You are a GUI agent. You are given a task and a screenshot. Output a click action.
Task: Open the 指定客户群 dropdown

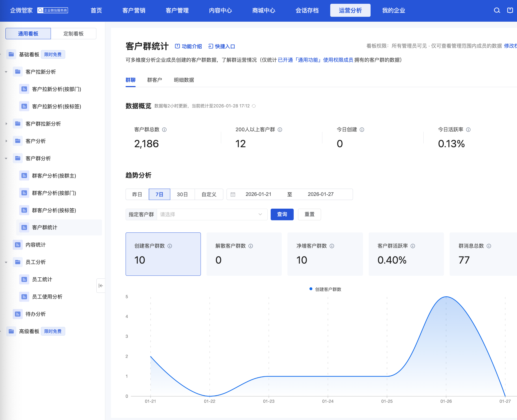[212, 214]
